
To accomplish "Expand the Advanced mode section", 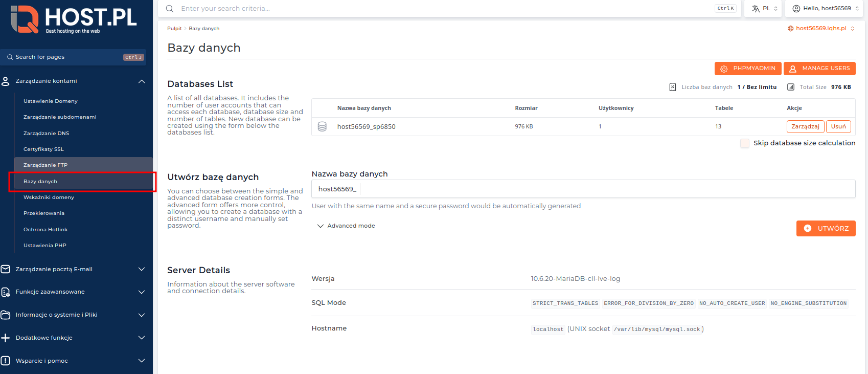I will pos(346,226).
